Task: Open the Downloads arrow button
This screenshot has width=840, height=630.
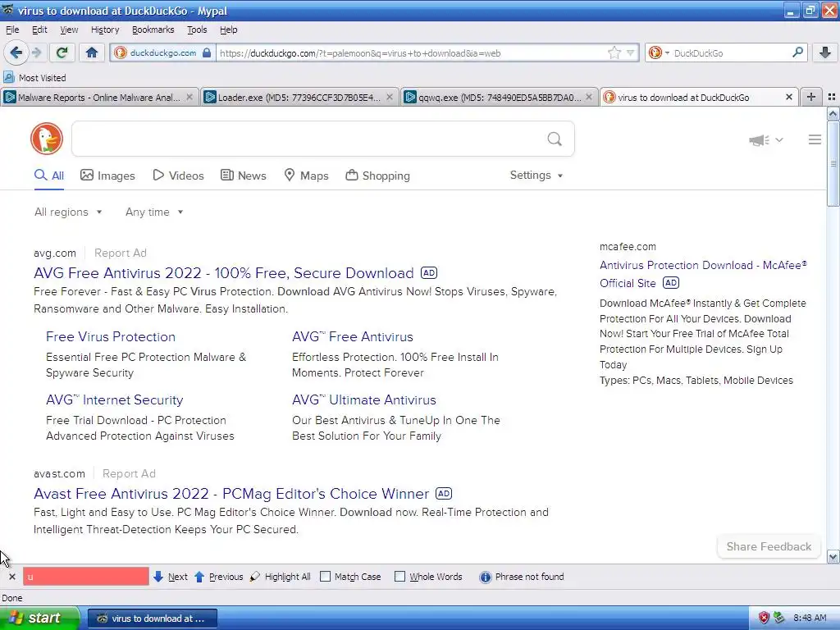Action: [825, 52]
